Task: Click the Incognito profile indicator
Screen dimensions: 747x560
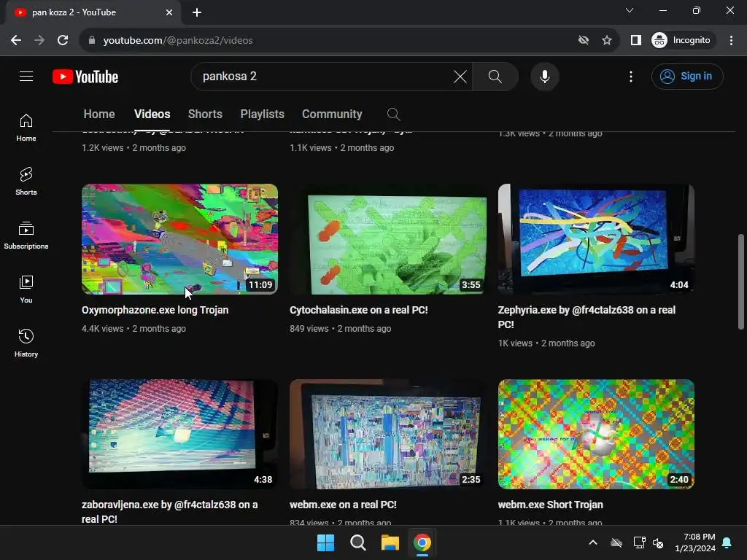Action: click(x=681, y=41)
